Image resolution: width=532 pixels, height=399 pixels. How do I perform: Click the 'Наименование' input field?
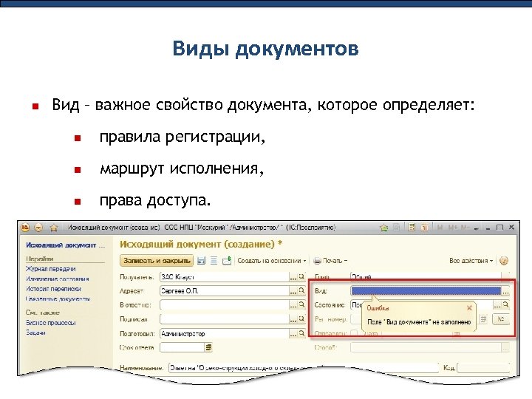[x=304, y=368]
